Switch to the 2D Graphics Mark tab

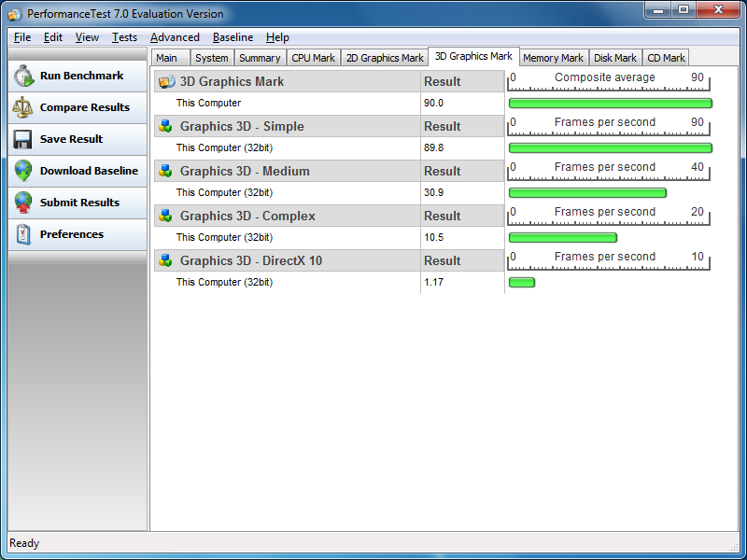[x=385, y=58]
